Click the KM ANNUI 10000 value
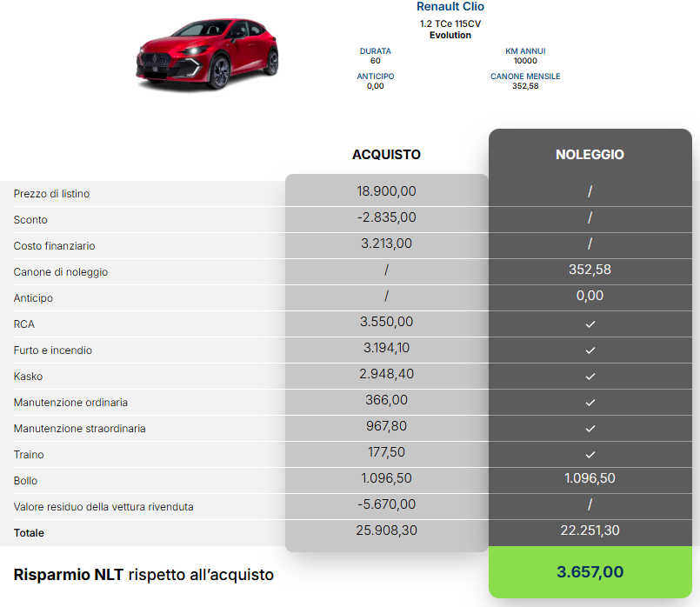700x607 pixels. [x=525, y=61]
